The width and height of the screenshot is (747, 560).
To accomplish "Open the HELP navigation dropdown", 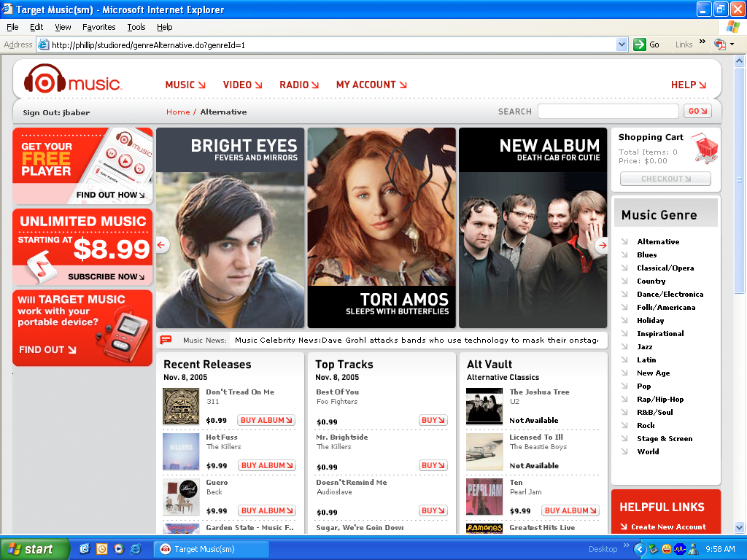I will click(689, 85).
